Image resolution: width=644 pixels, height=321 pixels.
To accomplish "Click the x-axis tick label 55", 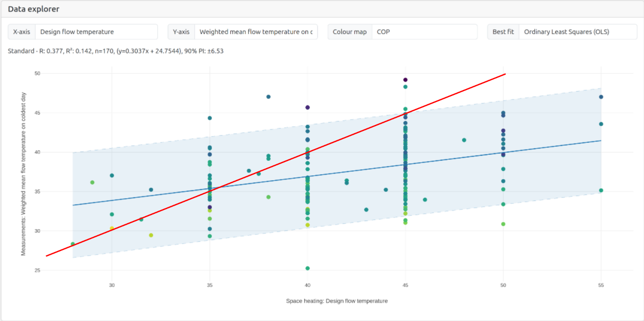I will pos(601,285).
